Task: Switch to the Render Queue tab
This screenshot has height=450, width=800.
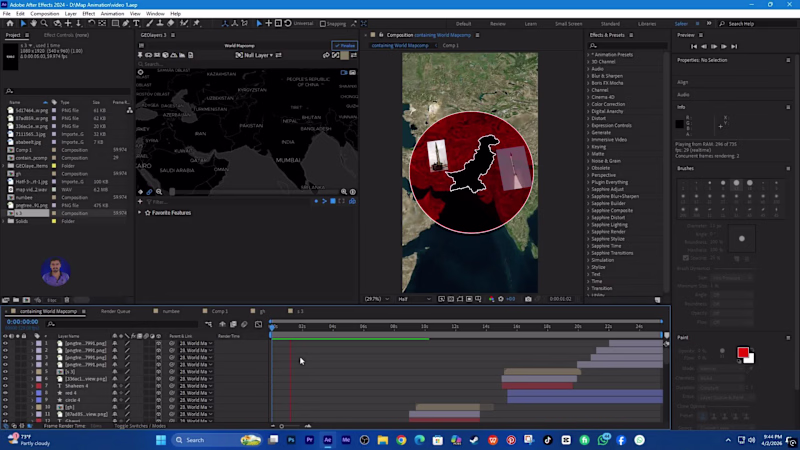Action: (x=116, y=311)
